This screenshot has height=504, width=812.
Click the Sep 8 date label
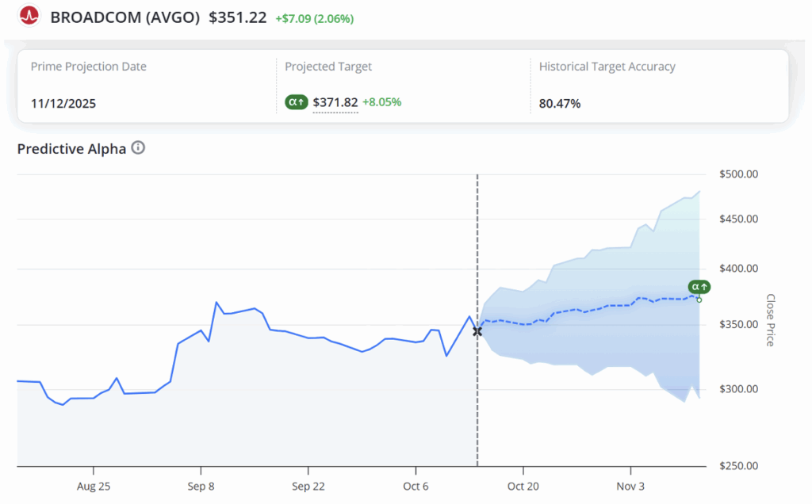(x=201, y=487)
